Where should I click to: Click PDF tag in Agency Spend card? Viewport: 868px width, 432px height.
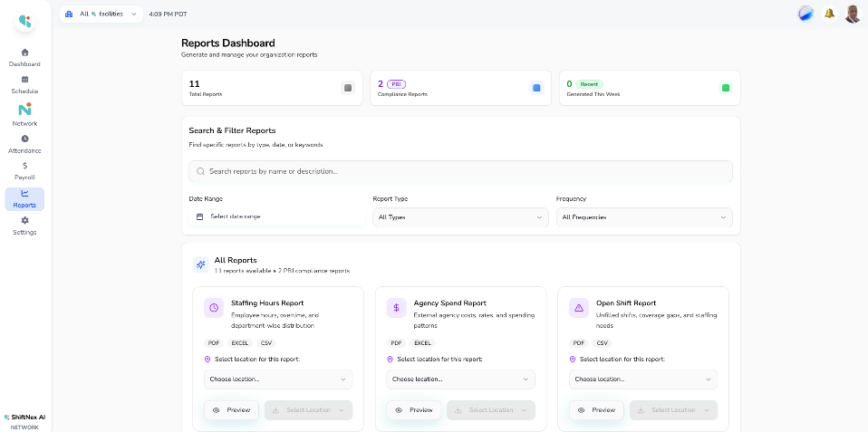pyautogui.click(x=396, y=343)
